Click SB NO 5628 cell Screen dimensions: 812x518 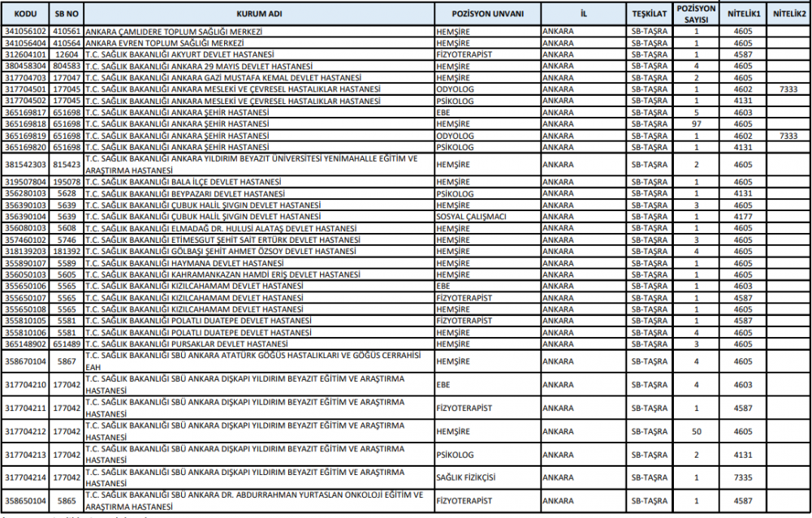[x=67, y=194]
